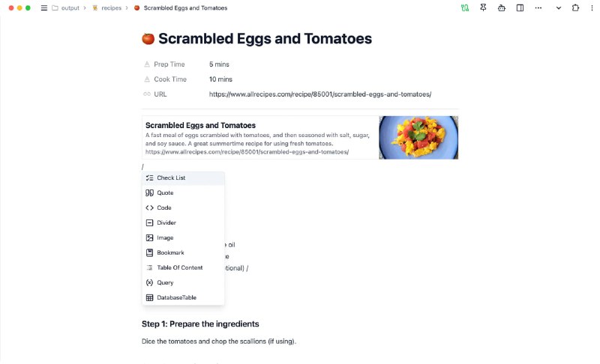
Task: Open the AI robot assistant icon
Action: coord(502,7)
